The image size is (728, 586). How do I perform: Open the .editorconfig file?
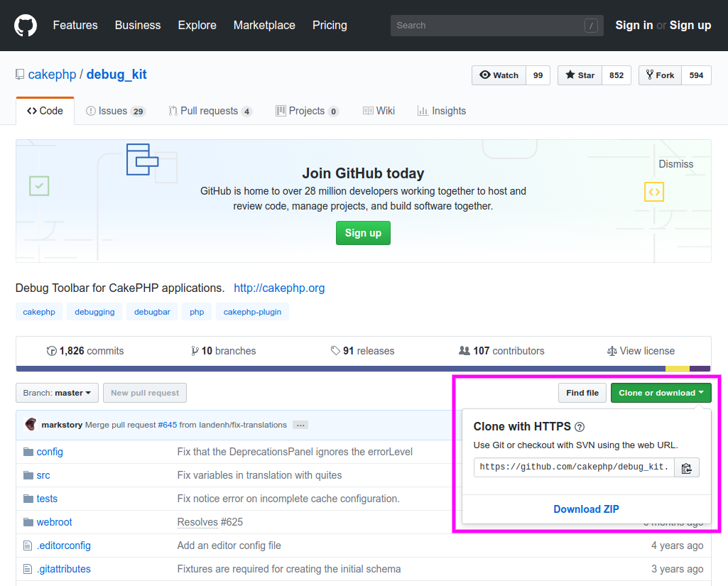coord(64,546)
